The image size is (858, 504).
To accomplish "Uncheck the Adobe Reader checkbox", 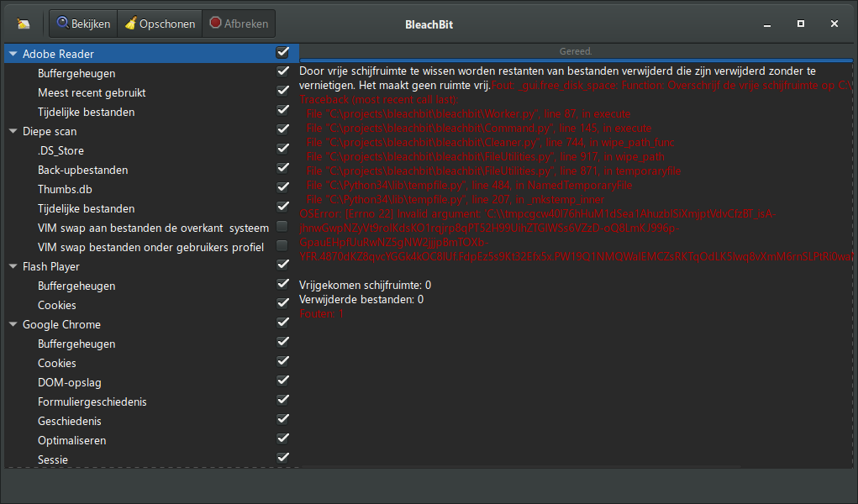I will (x=282, y=53).
